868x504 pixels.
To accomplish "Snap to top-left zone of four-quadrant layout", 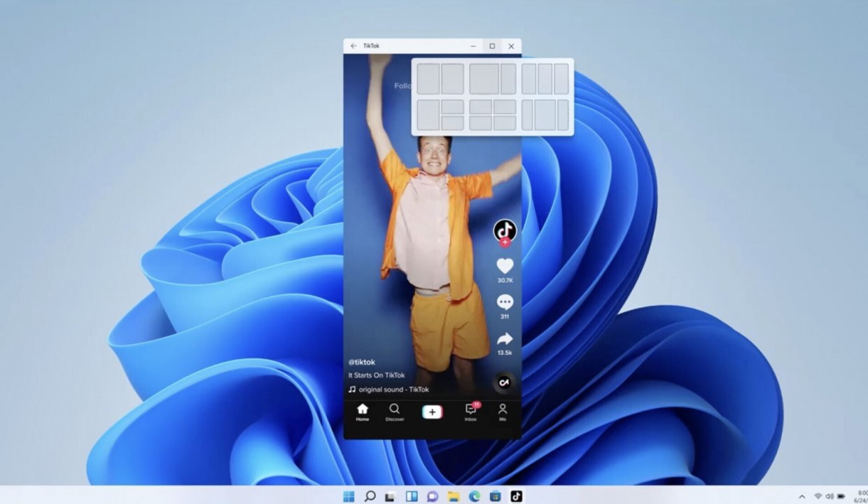I will click(481, 107).
